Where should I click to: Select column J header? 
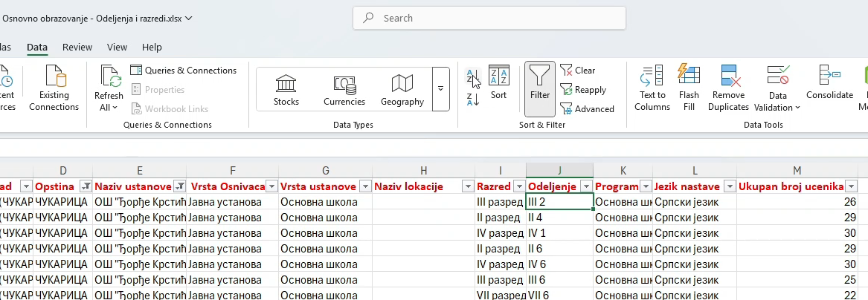coord(559,171)
